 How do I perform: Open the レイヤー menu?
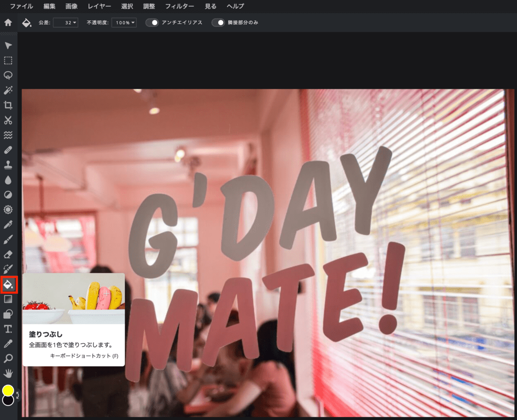point(98,7)
